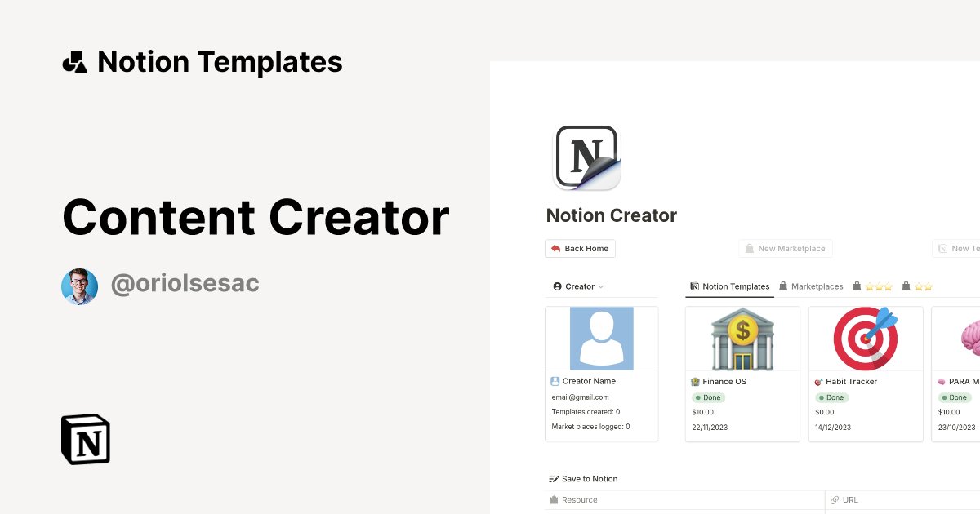Viewport: 980px width, 514px height.
Task: Expand the Creator view dropdown
Action: point(578,286)
